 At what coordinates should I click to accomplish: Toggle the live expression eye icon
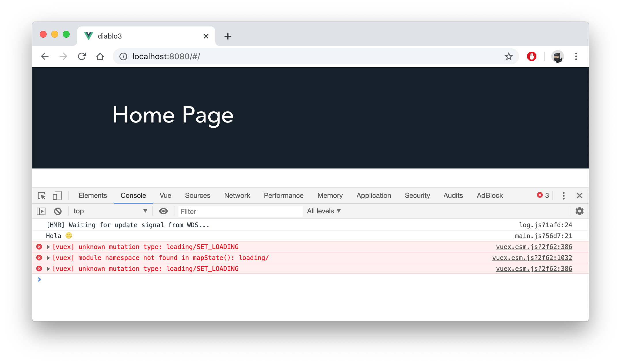[163, 211]
